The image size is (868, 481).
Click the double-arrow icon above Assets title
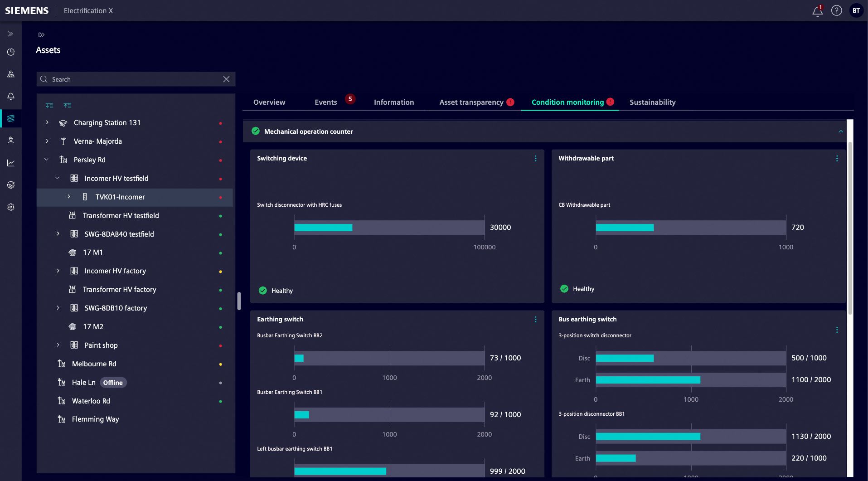(x=41, y=34)
